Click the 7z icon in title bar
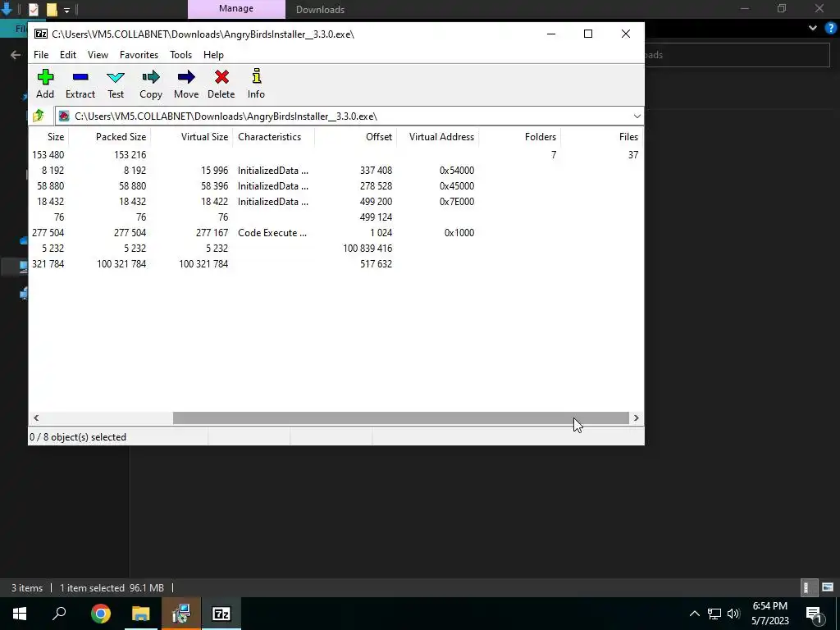This screenshot has width=840, height=630. pos(41,34)
